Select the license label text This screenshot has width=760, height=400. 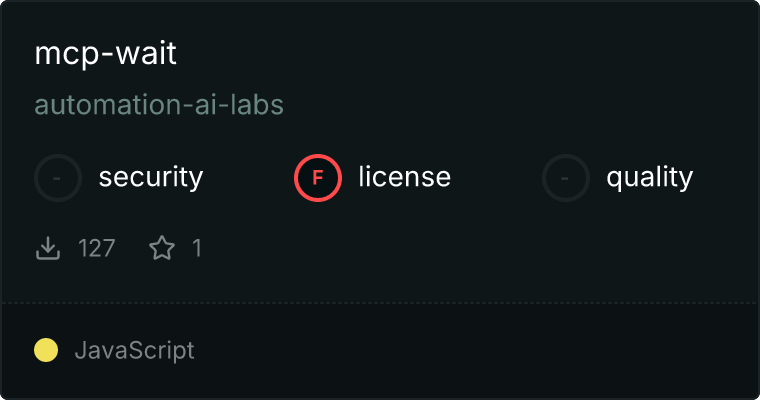[x=404, y=176]
